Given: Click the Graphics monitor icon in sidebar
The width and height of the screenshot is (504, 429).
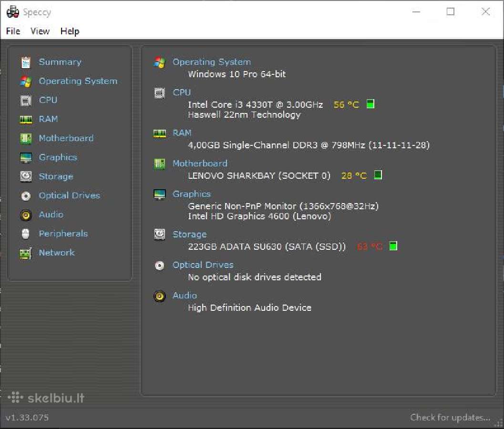Looking at the screenshot, I should pyautogui.click(x=26, y=158).
